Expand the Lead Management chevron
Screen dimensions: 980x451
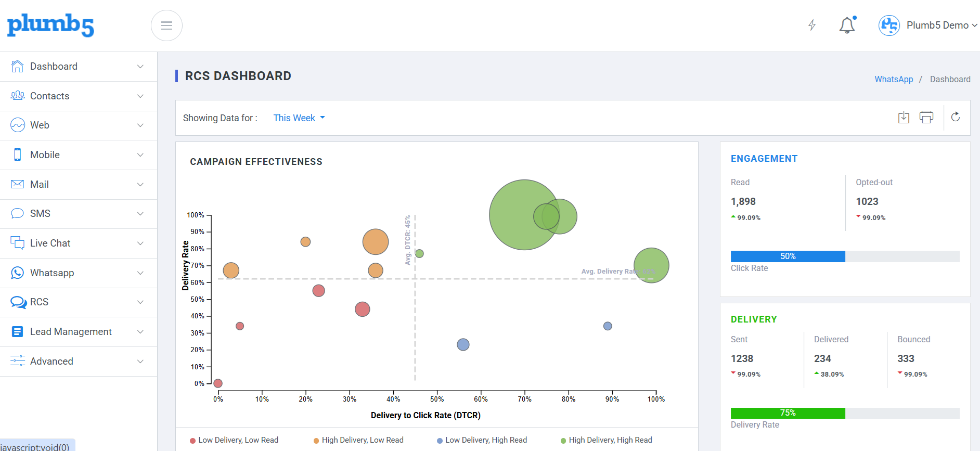click(140, 332)
